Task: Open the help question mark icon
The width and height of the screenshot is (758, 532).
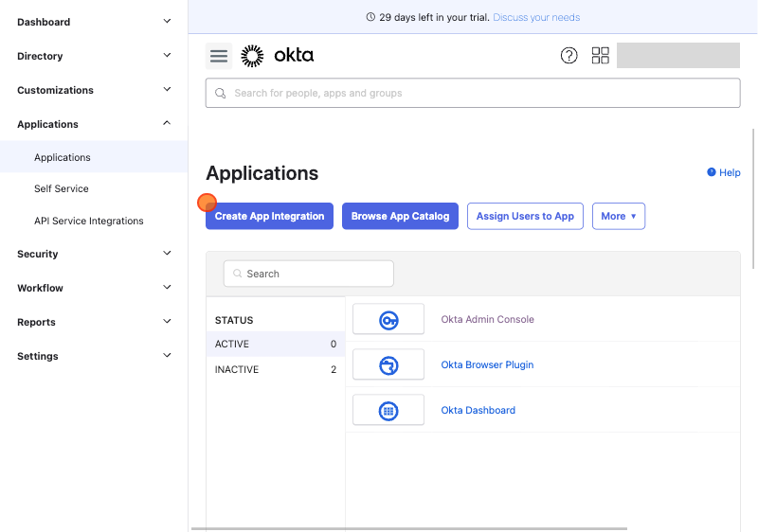Action: point(569,56)
